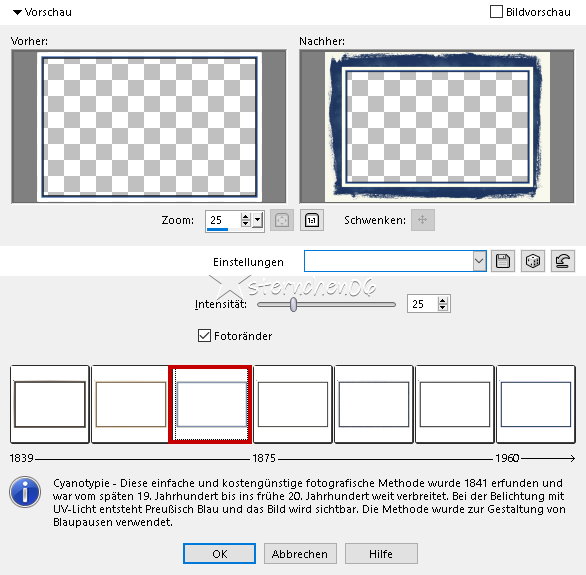The height and width of the screenshot is (575, 586).
Task: Select the last 1960 style thumbnail
Action: coord(536,404)
